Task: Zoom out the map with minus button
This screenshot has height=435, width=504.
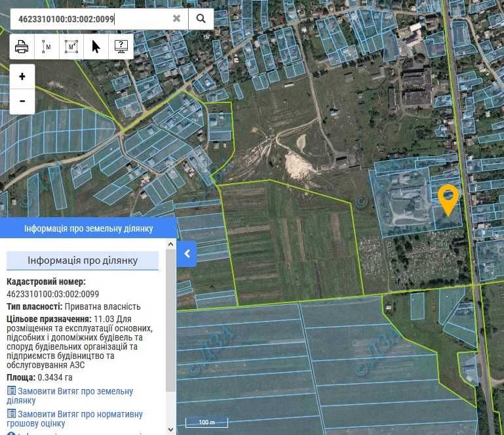Action: click(22, 101)
